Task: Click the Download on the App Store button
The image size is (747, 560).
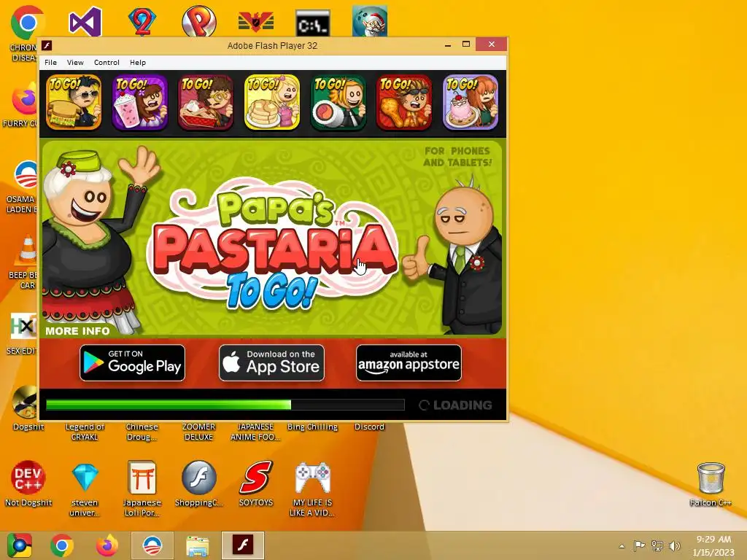Action: (271, 363)
